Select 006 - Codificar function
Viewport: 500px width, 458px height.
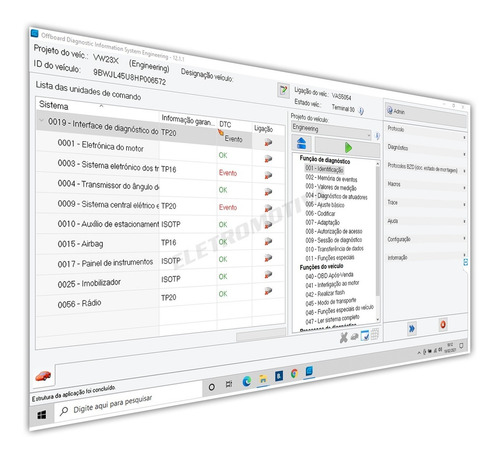coord(320,213)
